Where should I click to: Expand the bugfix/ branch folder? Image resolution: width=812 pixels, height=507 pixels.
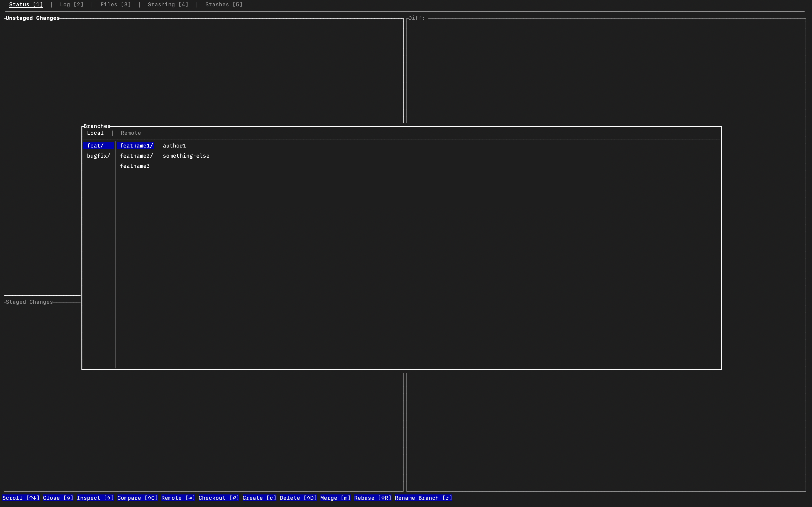point(98,155)
